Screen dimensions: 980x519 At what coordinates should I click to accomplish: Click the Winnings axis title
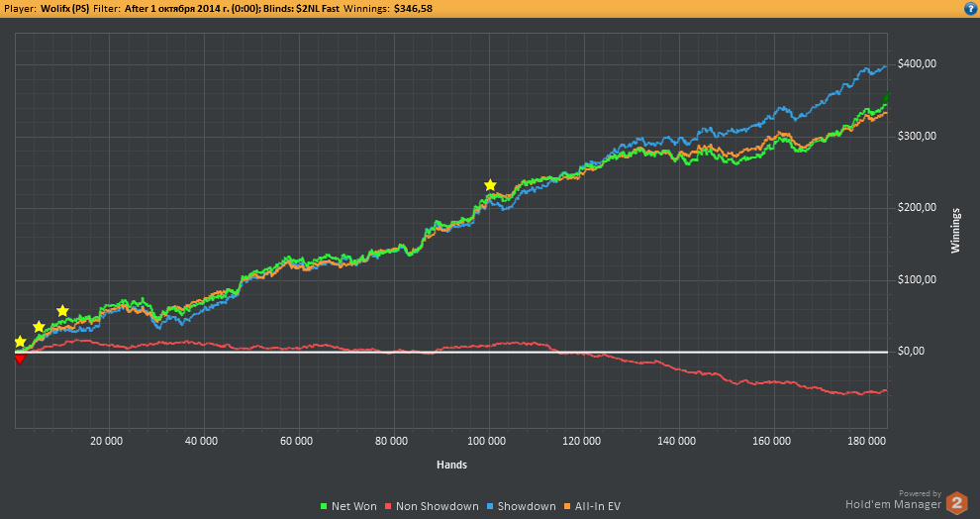[x=955, y=230]
